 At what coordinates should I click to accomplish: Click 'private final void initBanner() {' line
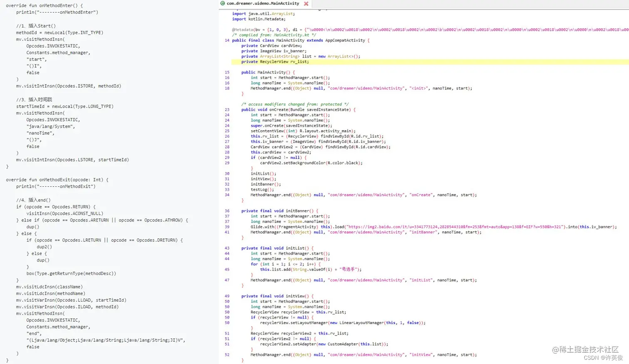[280, 211]
